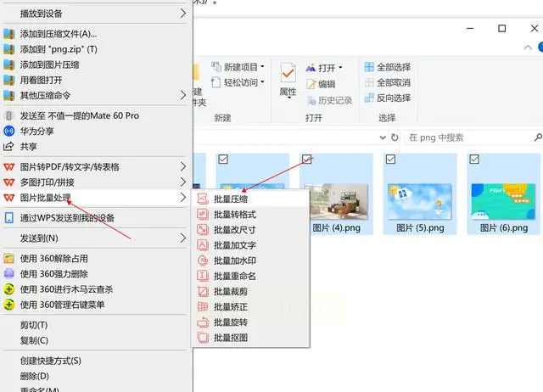Click the 共享 share arrow icon
The image size is (543, 392).
8,147
